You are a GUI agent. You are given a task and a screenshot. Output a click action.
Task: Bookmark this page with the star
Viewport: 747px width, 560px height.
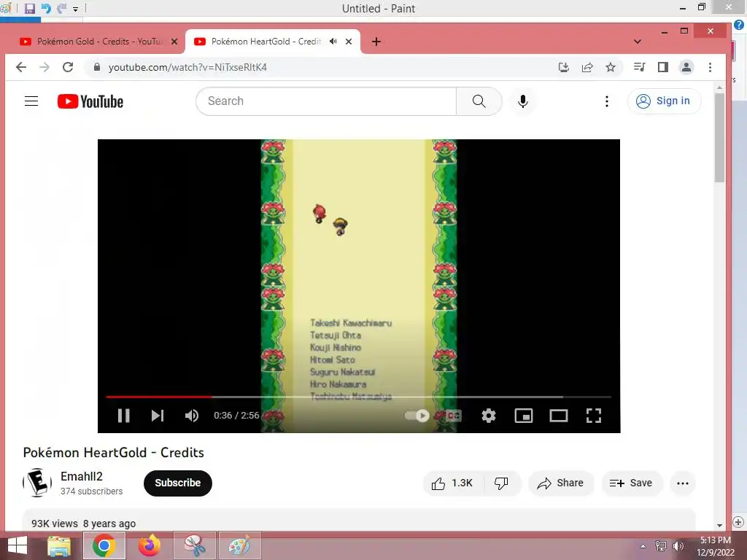click(611, 67)
